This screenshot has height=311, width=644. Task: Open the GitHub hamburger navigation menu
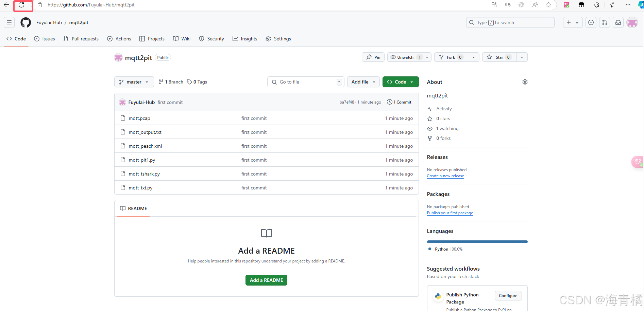[x=9, y=22]
